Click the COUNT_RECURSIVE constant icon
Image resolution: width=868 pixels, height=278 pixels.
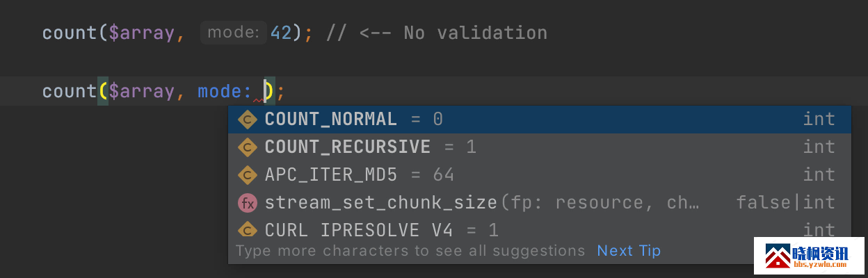click(248, 147)
